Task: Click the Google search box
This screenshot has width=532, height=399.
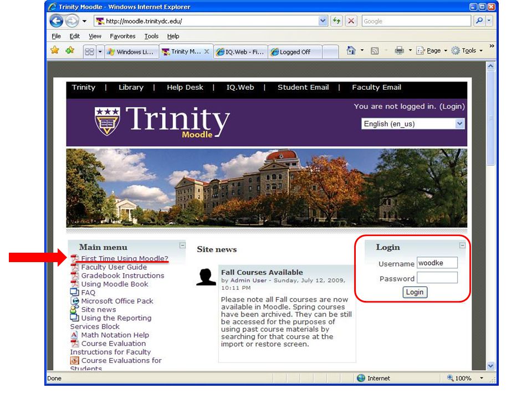Action: coord(416,21)
